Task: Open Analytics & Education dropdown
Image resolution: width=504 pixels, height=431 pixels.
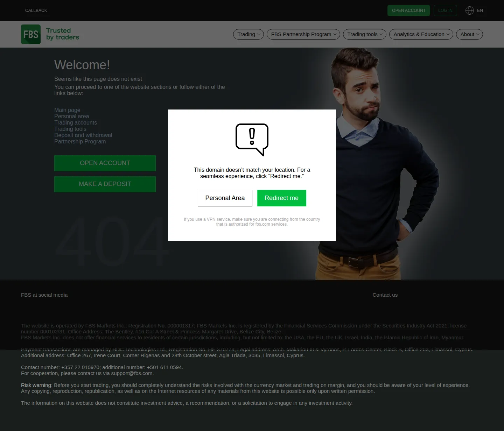Action: coord(421,34)
